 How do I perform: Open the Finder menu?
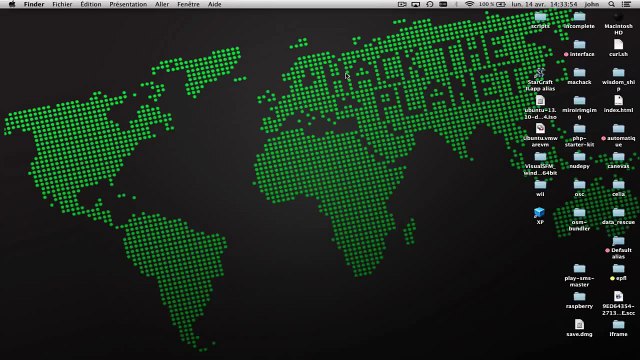click(x=34, y=4)
